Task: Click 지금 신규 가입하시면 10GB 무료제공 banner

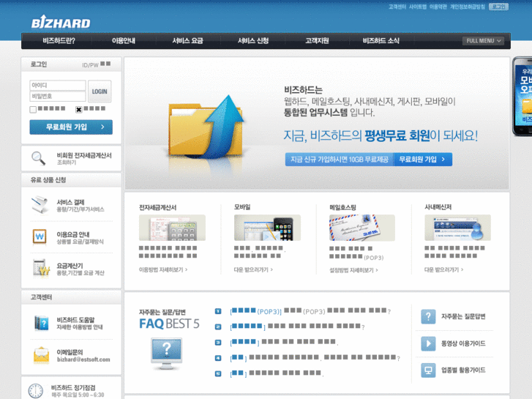Action: (x=340, y=160)
